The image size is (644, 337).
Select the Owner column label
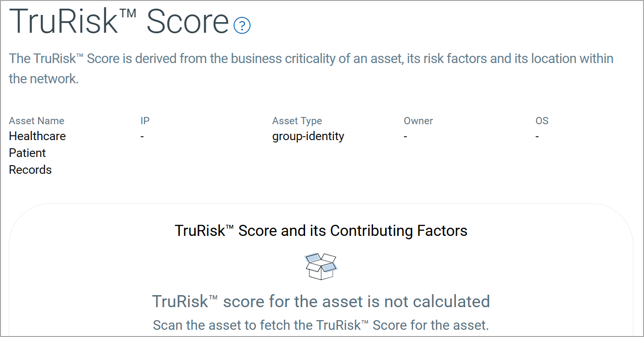point(418,121)
